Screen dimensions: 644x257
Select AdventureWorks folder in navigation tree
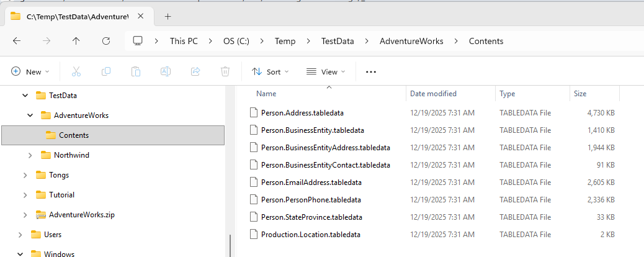click(x=81, y=115)
